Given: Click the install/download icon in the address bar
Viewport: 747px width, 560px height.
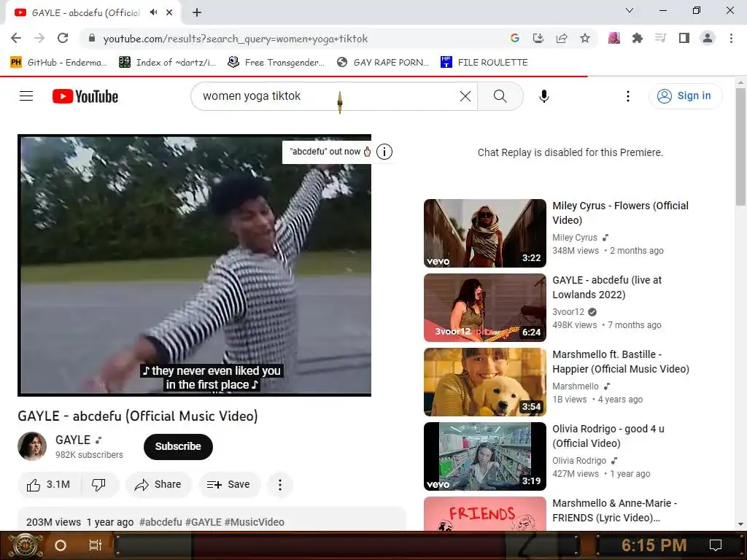Looking at the screenshot, I should click(538, 38).
